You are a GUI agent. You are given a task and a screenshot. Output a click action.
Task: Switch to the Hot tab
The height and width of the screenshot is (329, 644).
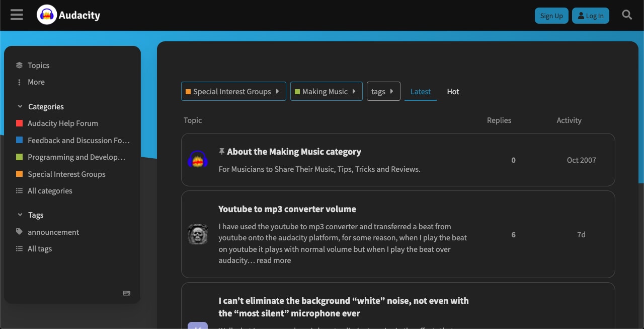coord(453,92)
